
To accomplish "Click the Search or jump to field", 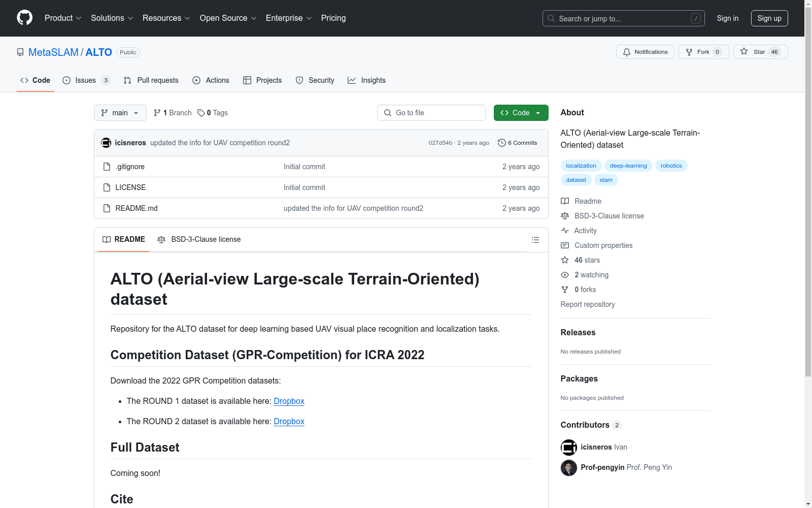I will point(624,18).
